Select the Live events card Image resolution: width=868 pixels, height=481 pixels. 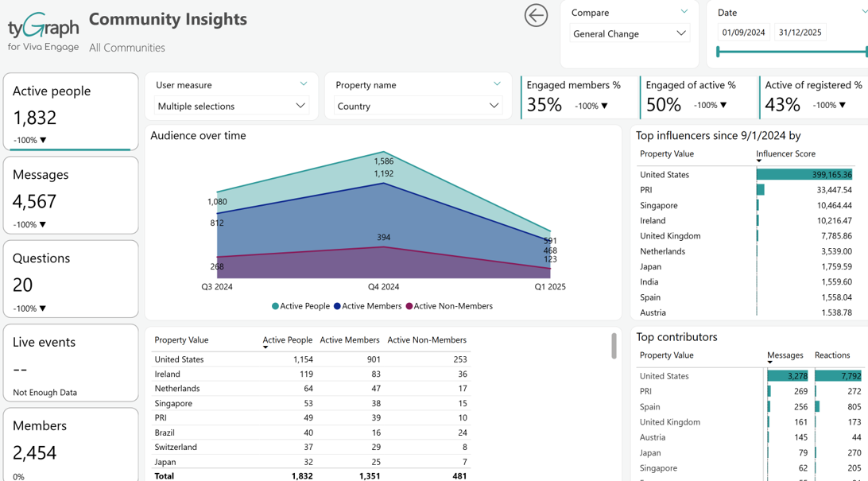[71, 363]
